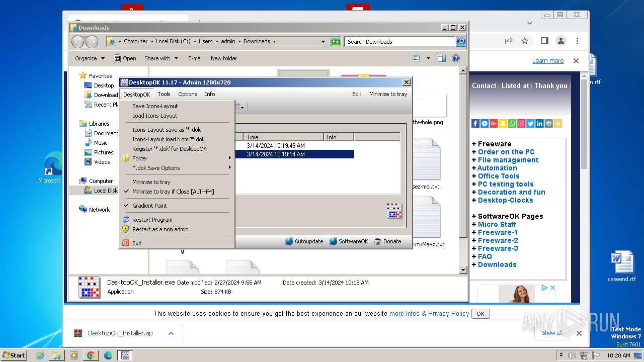644x362 pixels.
Task: Click the Google+ share icon
Action: [x=494, y=123]
